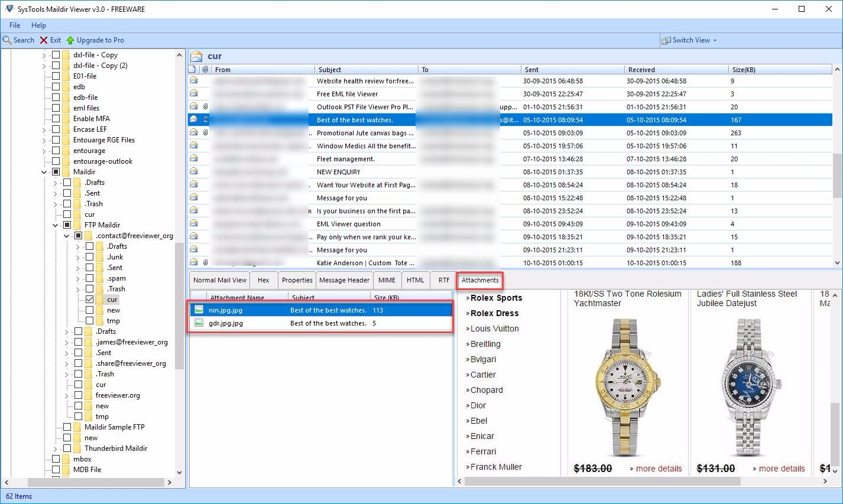Image resolution: width=843 pixels, height=504 pixels.
Task: Tick the Enable MFA folder checkbox
Action: [56, 119]
